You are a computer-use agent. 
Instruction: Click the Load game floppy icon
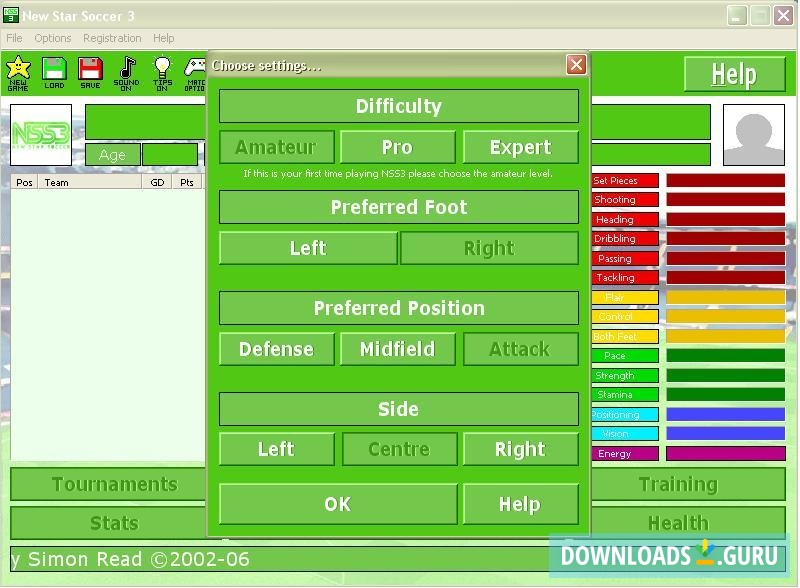(x=54, y=74)
